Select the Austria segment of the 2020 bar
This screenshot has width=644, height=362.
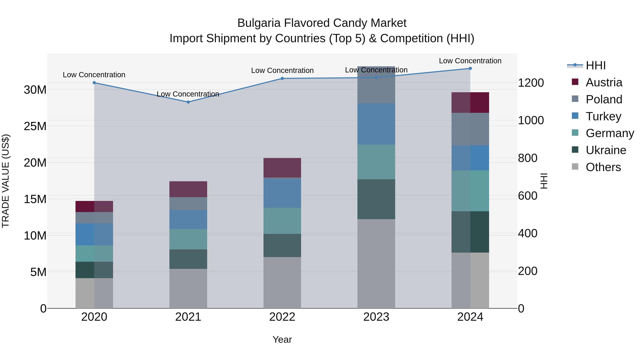pos(94,207)
